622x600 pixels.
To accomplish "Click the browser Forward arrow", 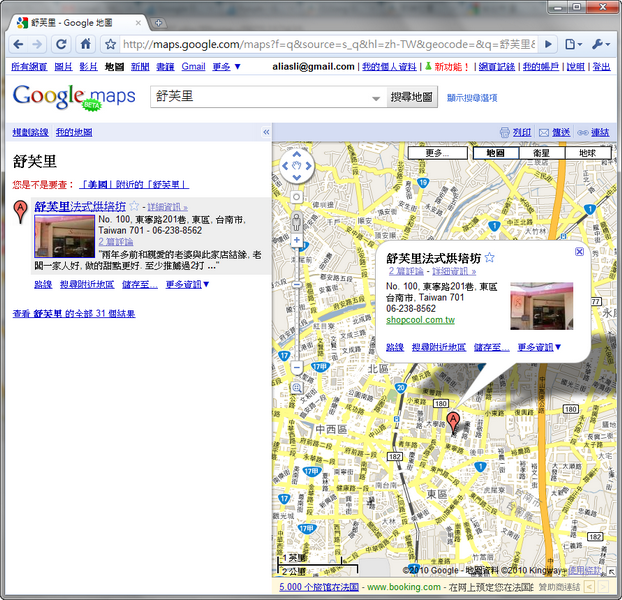I will coord(37,44).
